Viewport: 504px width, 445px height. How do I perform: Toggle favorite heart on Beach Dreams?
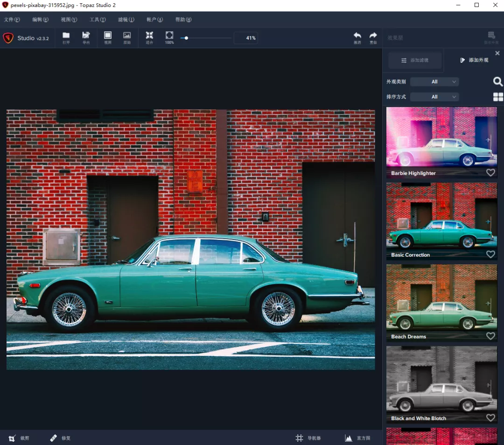pyautogui.click(x=490, y=336)
